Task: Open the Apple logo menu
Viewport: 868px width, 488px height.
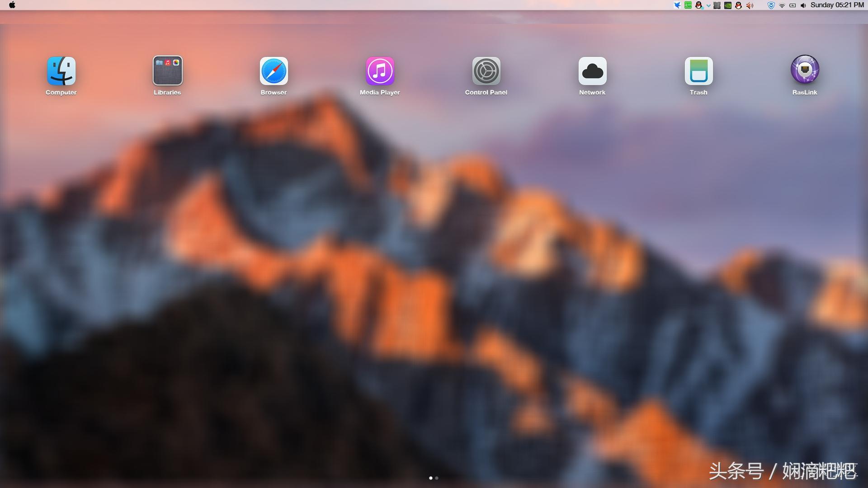Action: click(x=12, y=5)
